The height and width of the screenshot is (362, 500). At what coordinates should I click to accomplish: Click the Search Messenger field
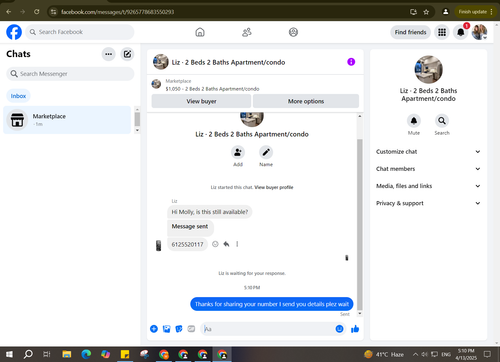(x=70, y=74)
